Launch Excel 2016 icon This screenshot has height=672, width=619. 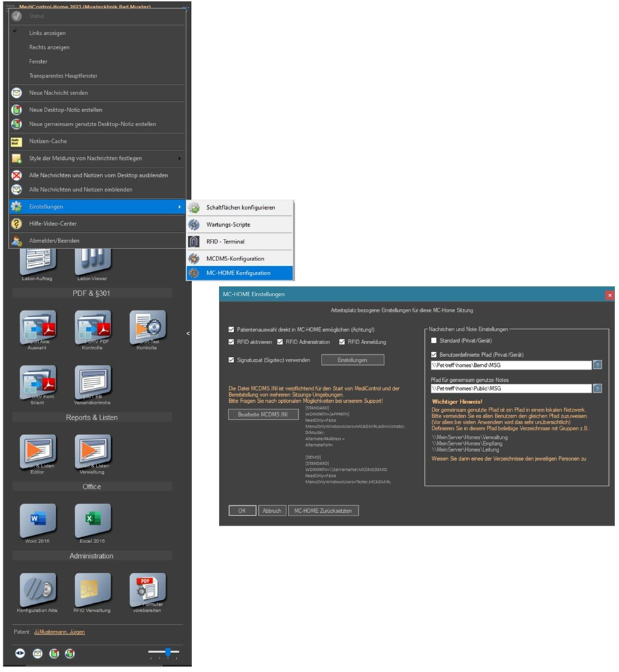[92, 520]
